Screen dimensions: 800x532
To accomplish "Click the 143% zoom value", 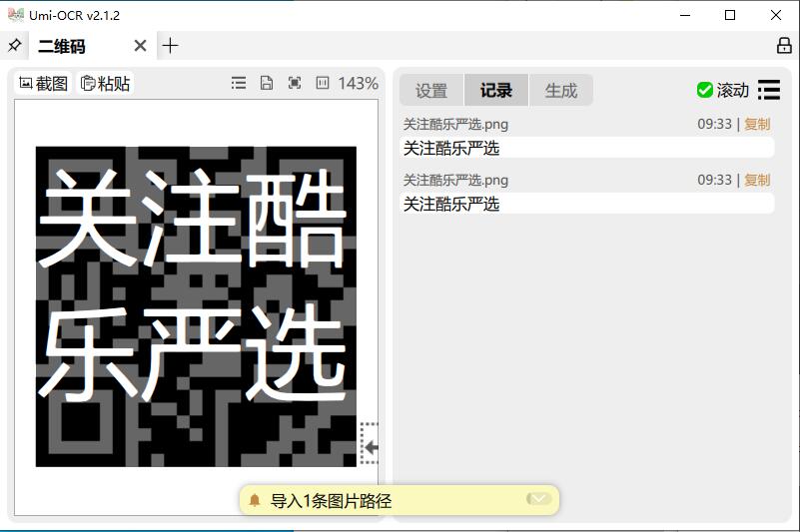I will [x=359, y=83].
